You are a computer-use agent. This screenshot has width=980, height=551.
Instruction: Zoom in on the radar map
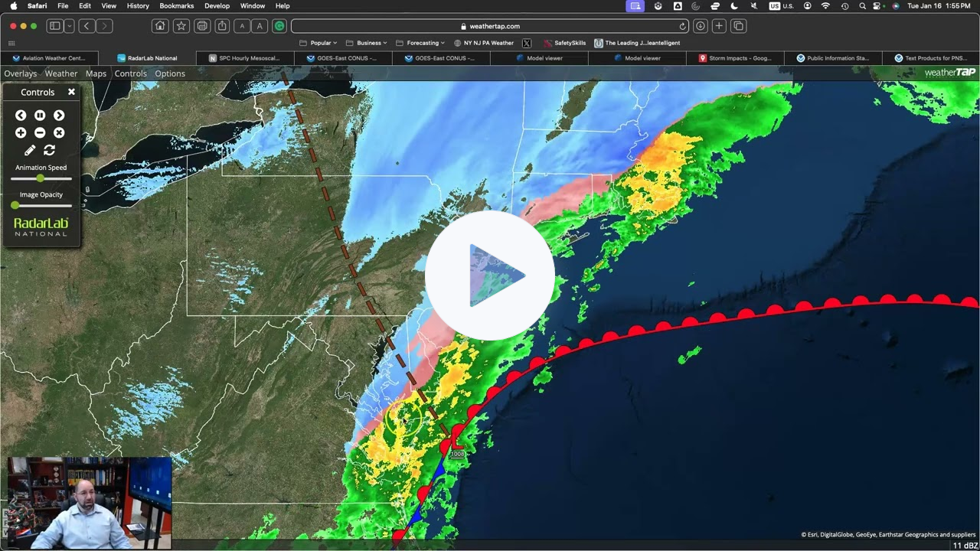(x=21, y=132)
